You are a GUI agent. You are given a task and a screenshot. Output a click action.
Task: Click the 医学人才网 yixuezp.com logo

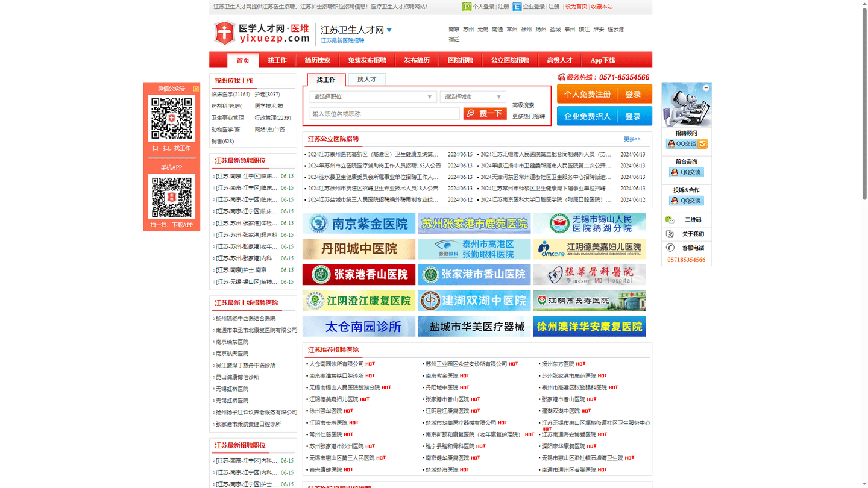click(x=262, y=33)
